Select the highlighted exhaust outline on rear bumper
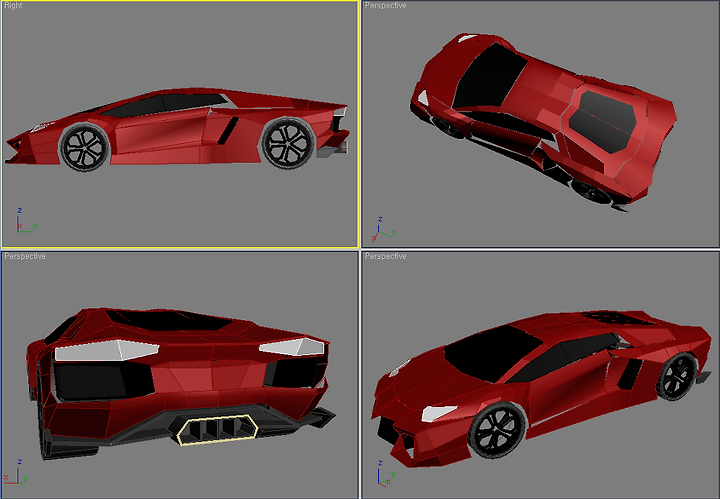720x499 pixels. (x=218, y=430)
